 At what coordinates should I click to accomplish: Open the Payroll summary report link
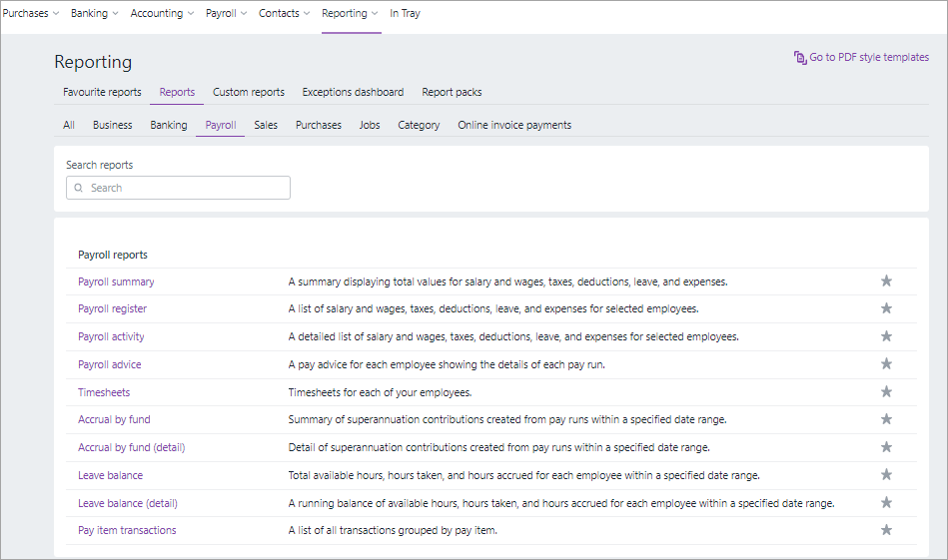[x=116, y=281]
